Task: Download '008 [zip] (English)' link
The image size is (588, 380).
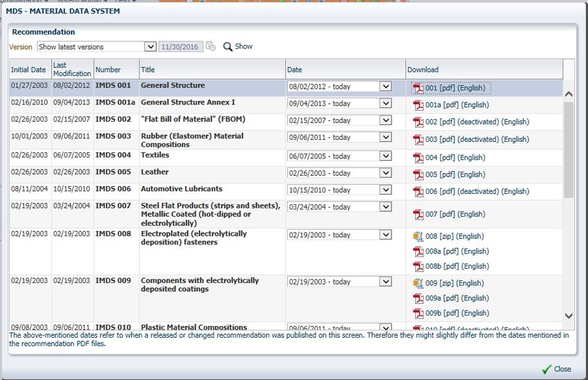Action: pos(454,236)
